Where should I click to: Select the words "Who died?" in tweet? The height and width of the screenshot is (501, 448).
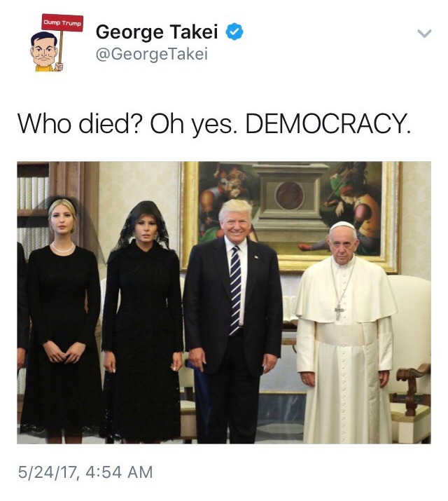click(79, 124)
